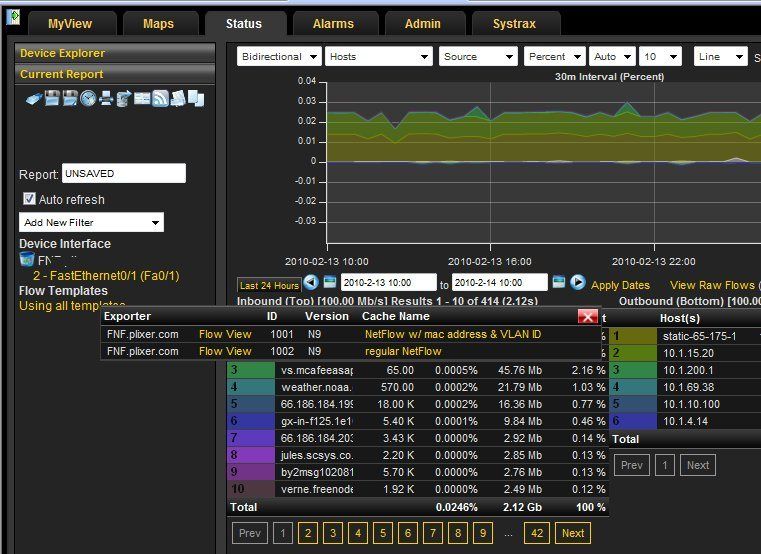Screen dimensions: 761x554
Task: Click host jules.scsys.co in inbound row 8
Action: (x=316, y=455)
